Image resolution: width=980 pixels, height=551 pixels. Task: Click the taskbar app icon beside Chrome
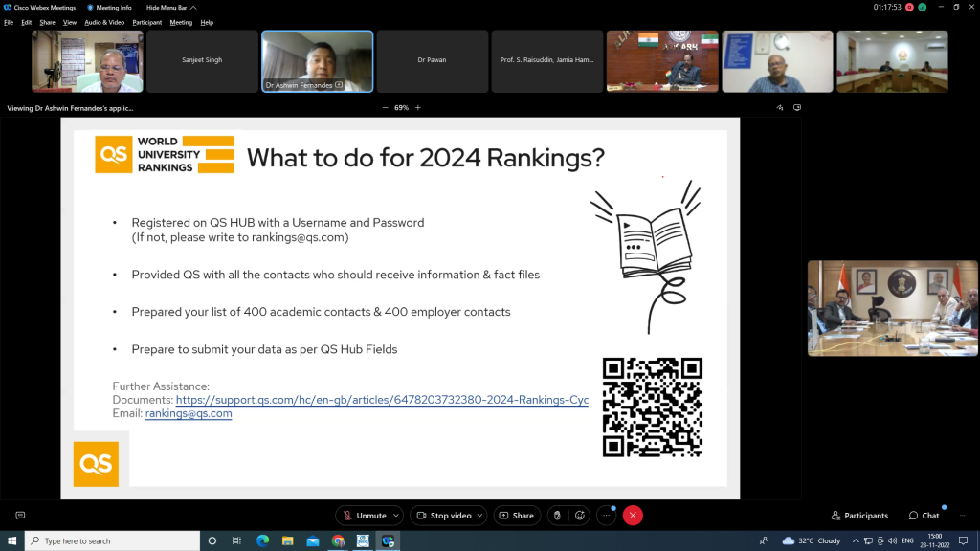[363, 541]
